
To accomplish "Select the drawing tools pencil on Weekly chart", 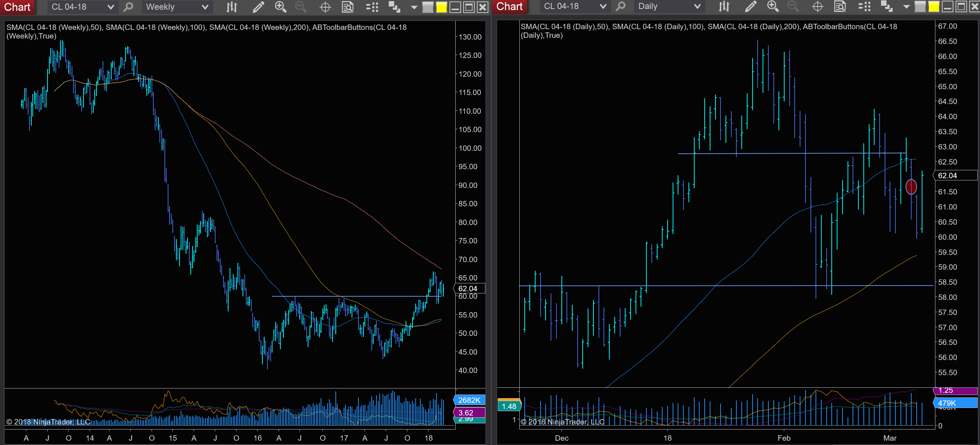I will click(x=258, y=7).
